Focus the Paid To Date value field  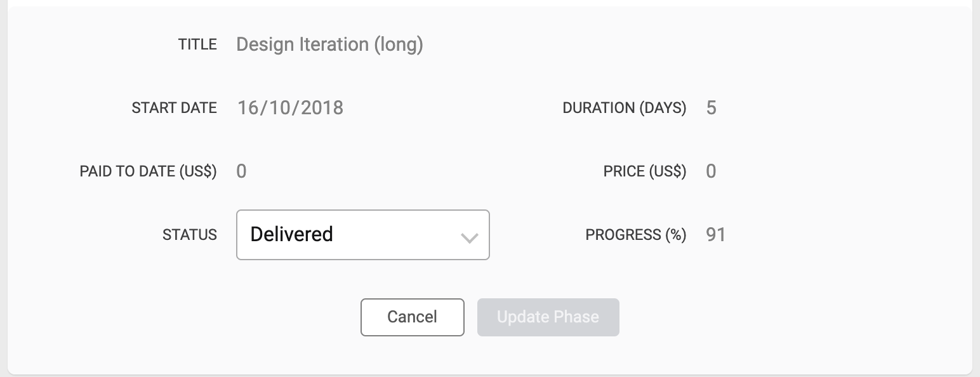[241, 171]
